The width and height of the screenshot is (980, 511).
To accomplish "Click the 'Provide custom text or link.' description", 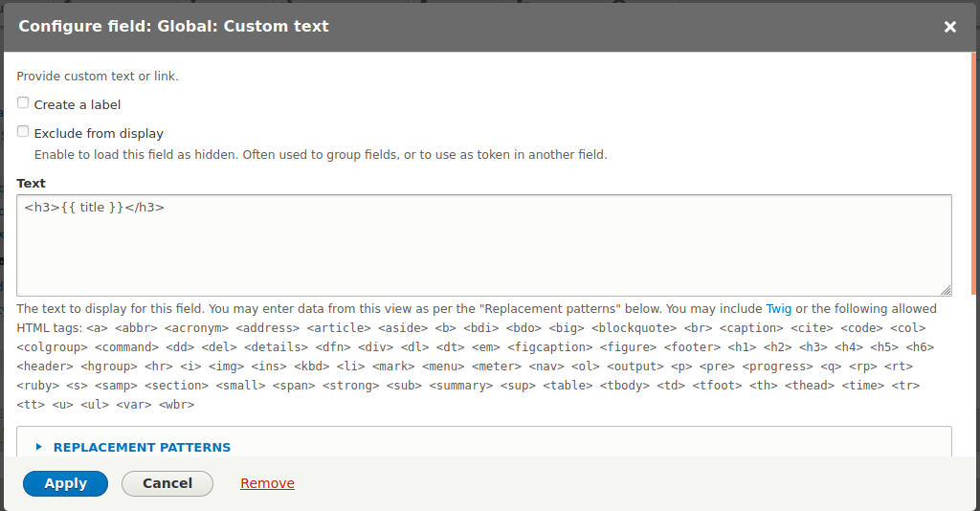I will coord(98,76).
